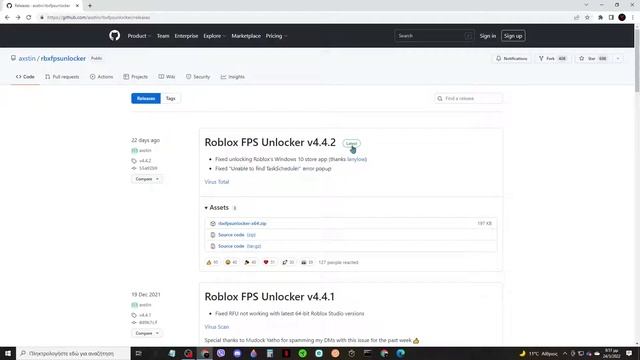
Task: Switch to the Pull requests tab
Action: [62, 77]
